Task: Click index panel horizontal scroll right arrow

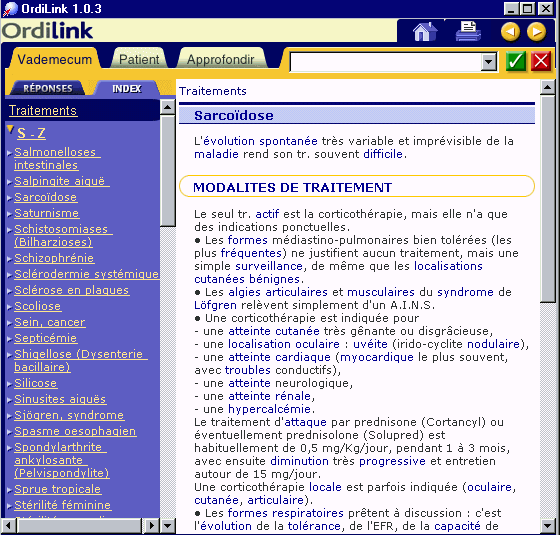Action: tap(151, 526)
